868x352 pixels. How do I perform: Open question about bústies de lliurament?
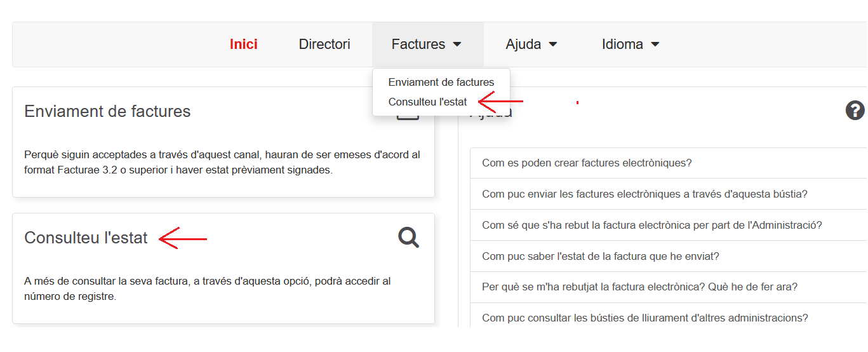click(x=644, y=318)
